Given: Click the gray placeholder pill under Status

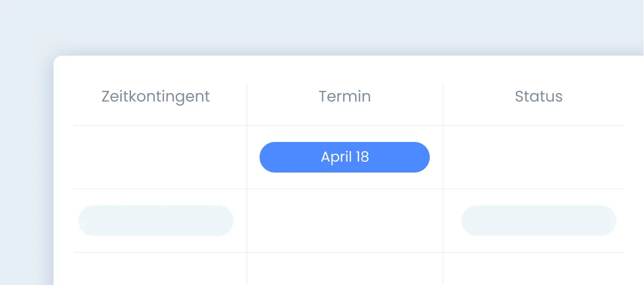Looking at the screenshot, I should coord(538,220).
